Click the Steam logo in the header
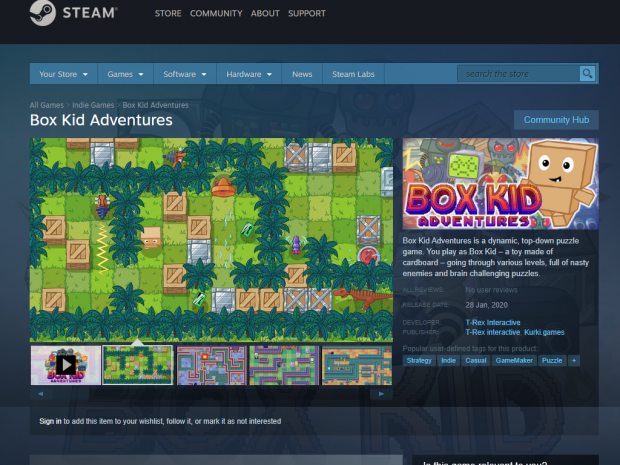This screenshot has width=620, height=465. [73, 13]
